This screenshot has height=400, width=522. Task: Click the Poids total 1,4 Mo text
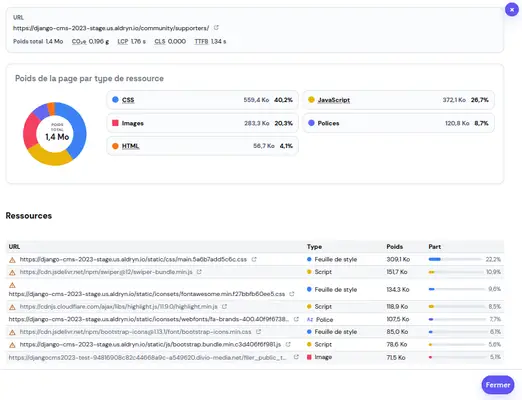tap(38, 41)
